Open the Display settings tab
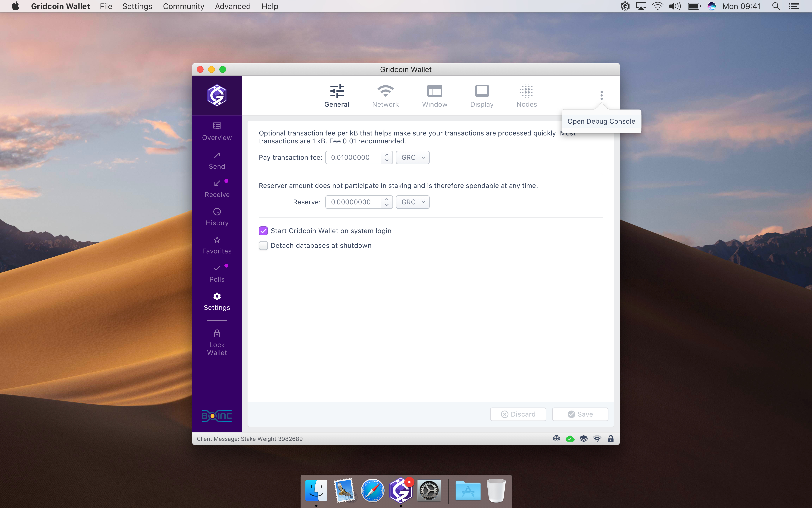Screen dimensions: 812x508 (x=482, y=96)
